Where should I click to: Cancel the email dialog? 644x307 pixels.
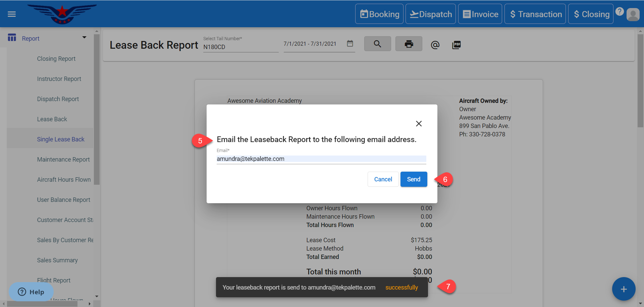[383, 179]
